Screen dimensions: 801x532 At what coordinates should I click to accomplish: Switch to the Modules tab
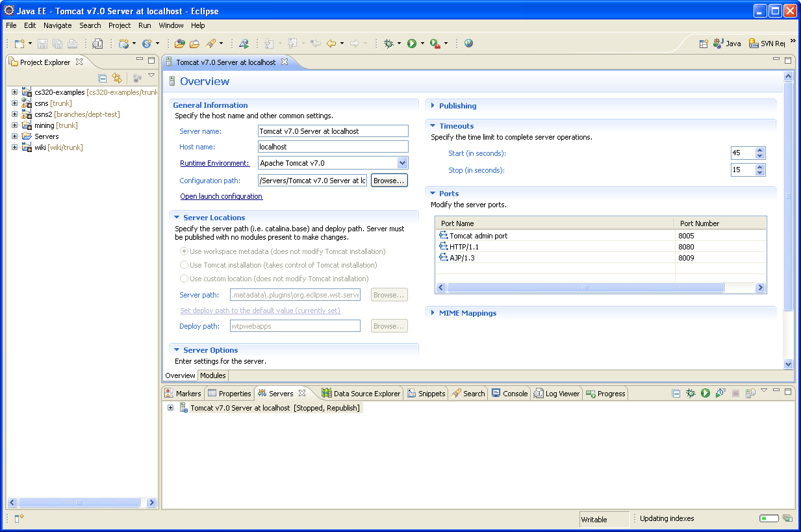click(212, 375)
